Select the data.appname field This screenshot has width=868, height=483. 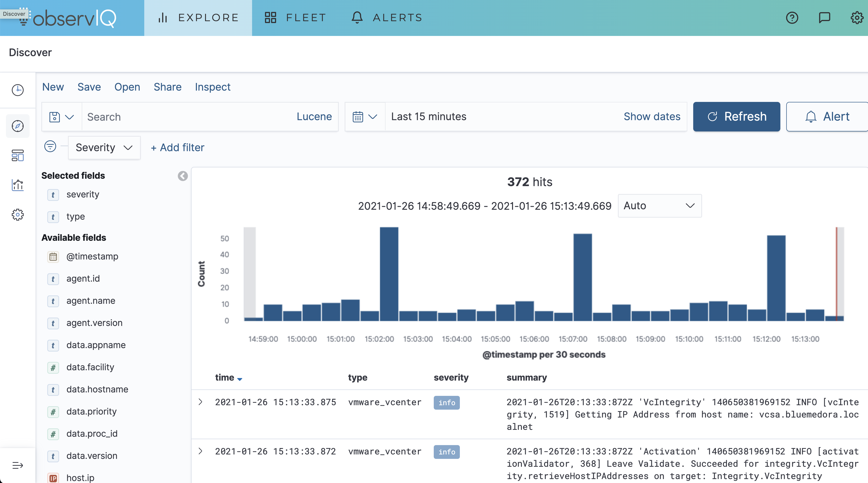click(x=96, y=345)
